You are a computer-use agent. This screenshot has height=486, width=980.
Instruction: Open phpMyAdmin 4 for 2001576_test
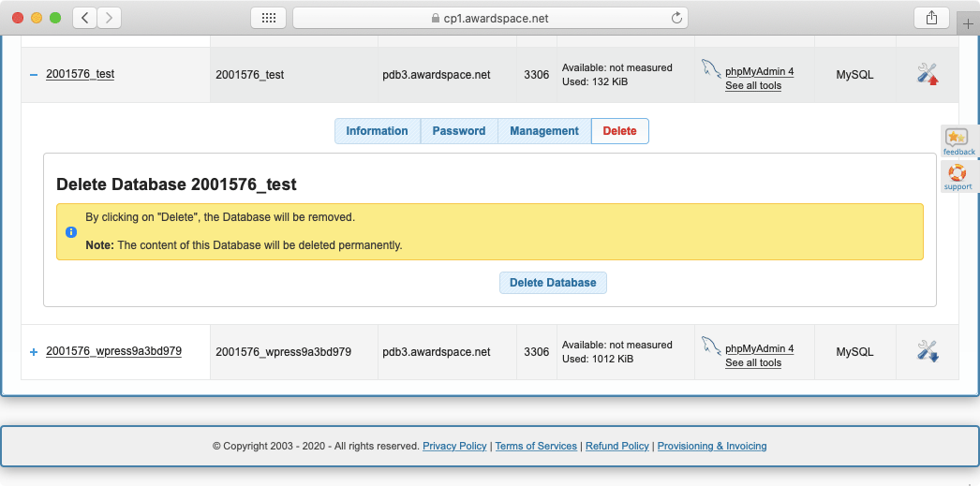759,71
